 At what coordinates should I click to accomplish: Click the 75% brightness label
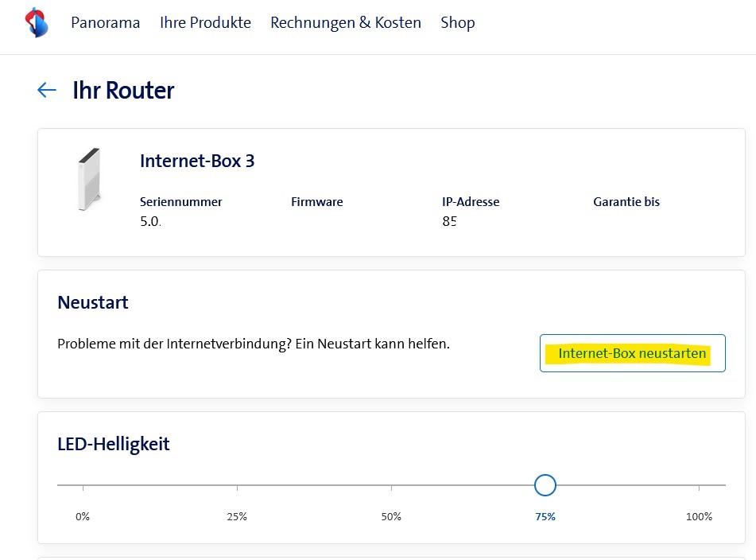(545, 516)
